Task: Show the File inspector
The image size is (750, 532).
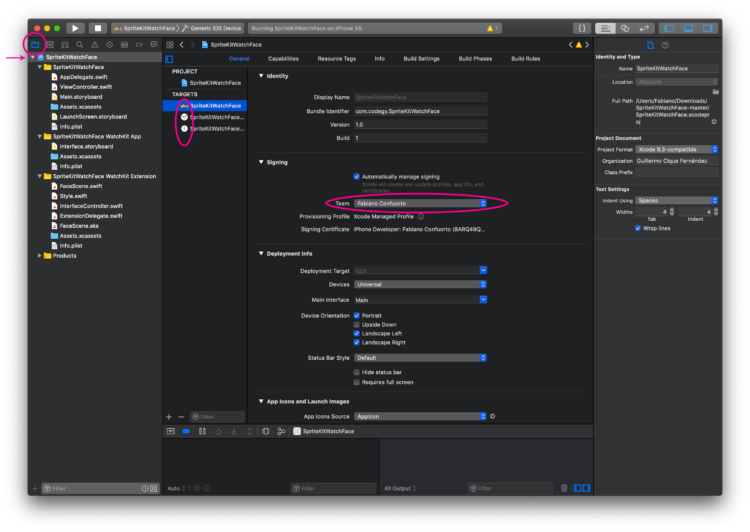Action: pos(650,45)
